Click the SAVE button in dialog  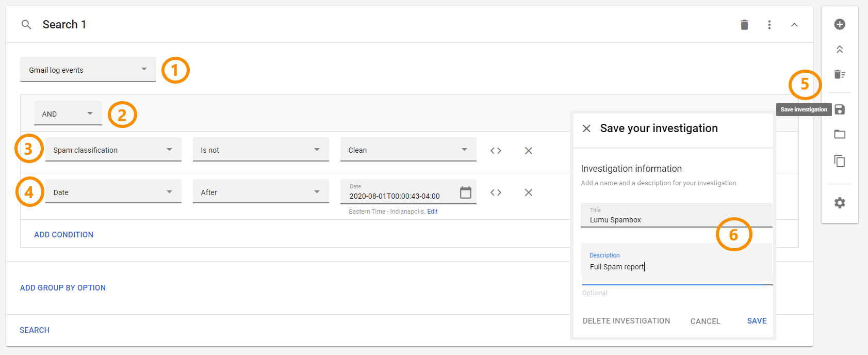coord(757,321)
